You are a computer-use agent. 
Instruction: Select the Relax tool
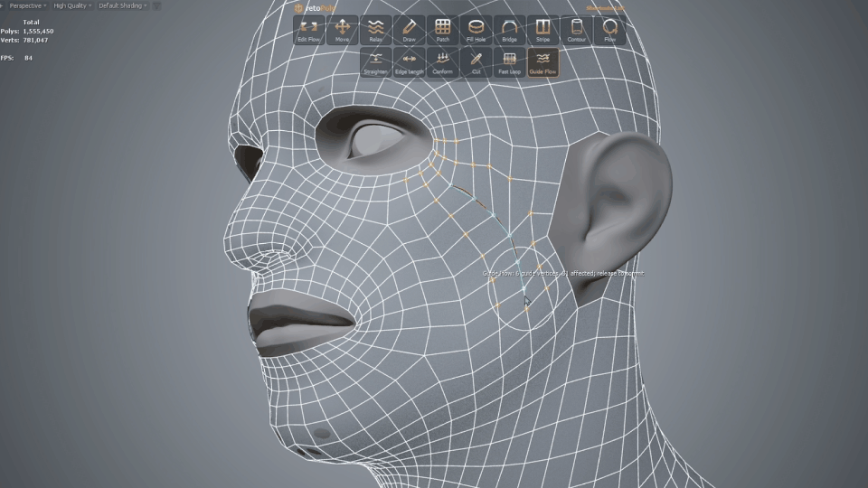[x=376, y=30]
